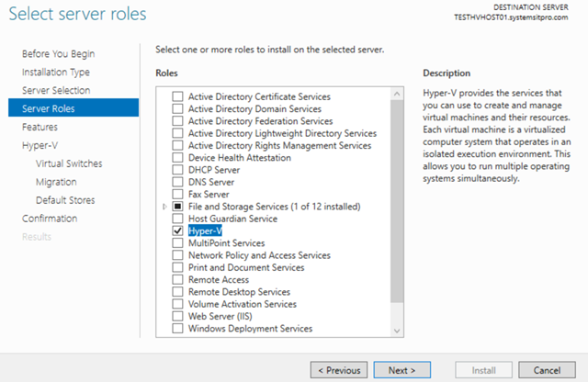Image resolution: width=588 pixels, height=382 pixels.
Task: Select the Remote Desktop Services checkbox
Action: (177, 292)
